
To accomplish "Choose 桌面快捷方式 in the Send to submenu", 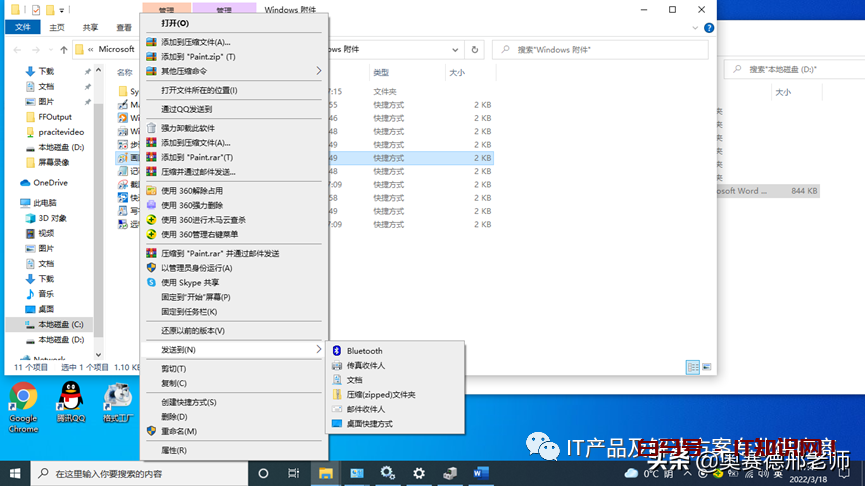I will pos(369,424).
